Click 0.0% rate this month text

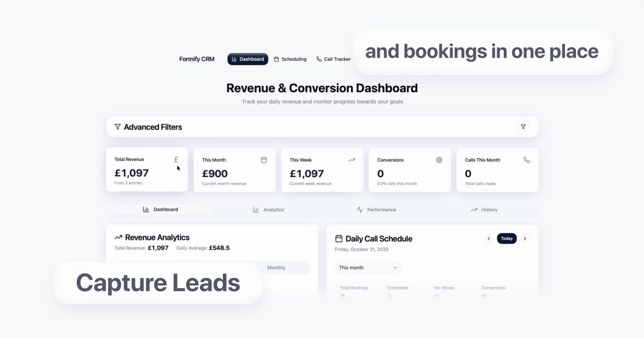(x=397, y=184)
